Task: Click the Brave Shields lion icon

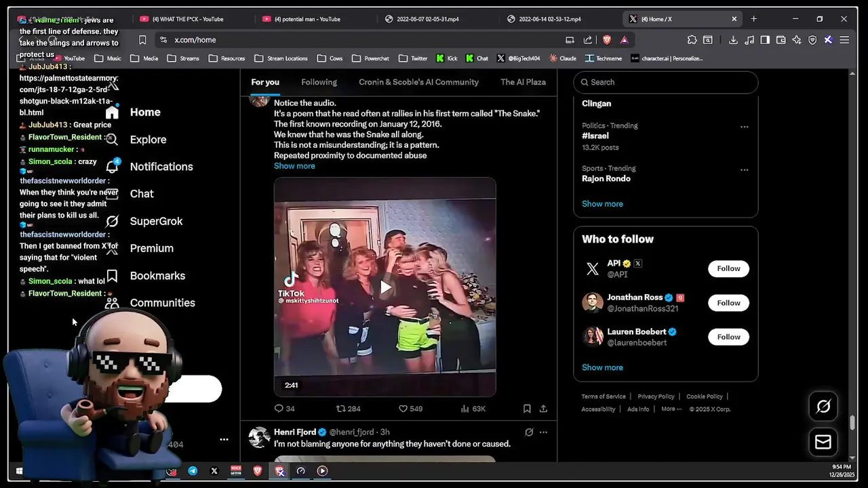Action: [x=607, y=40]
